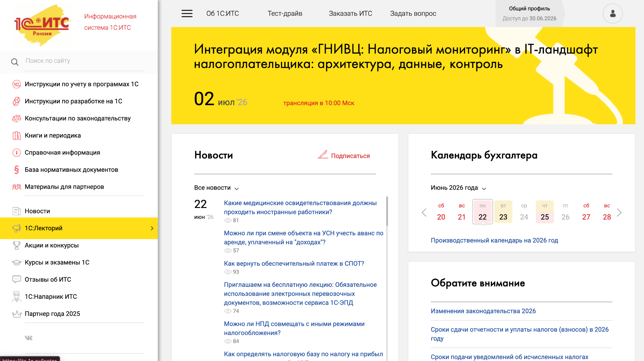644x361 pixels.
Task: Click the Подписаться link
Action: pos(350,156)
